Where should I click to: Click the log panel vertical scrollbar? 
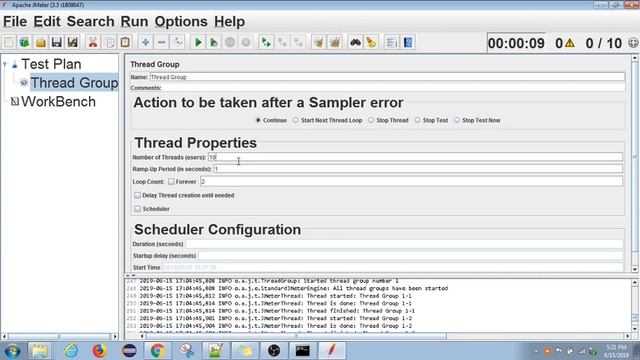[x=635, y=306]
